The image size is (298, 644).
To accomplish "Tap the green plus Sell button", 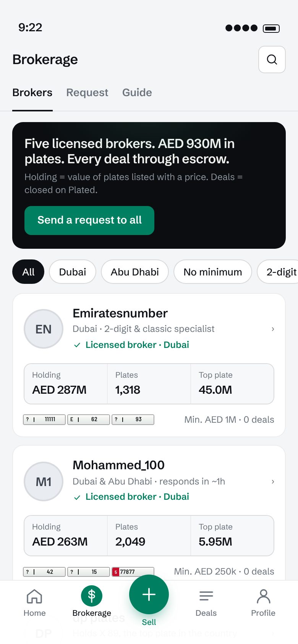I will [149, 594].
